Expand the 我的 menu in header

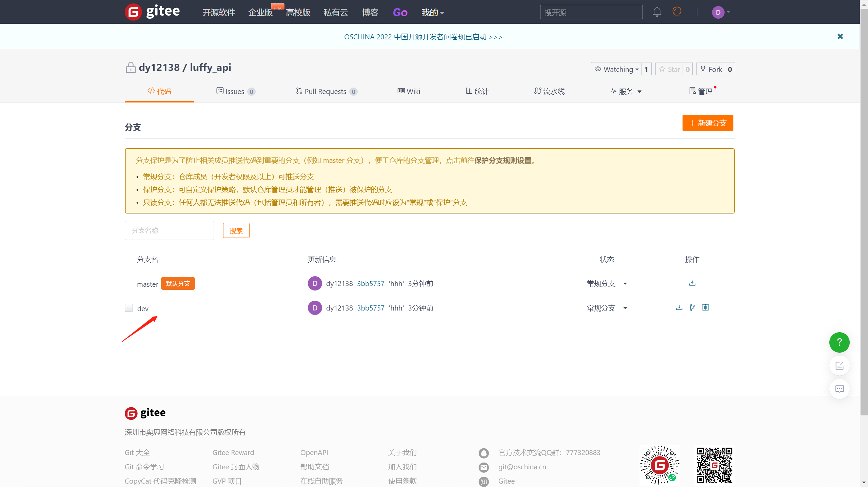click(432, 13)
